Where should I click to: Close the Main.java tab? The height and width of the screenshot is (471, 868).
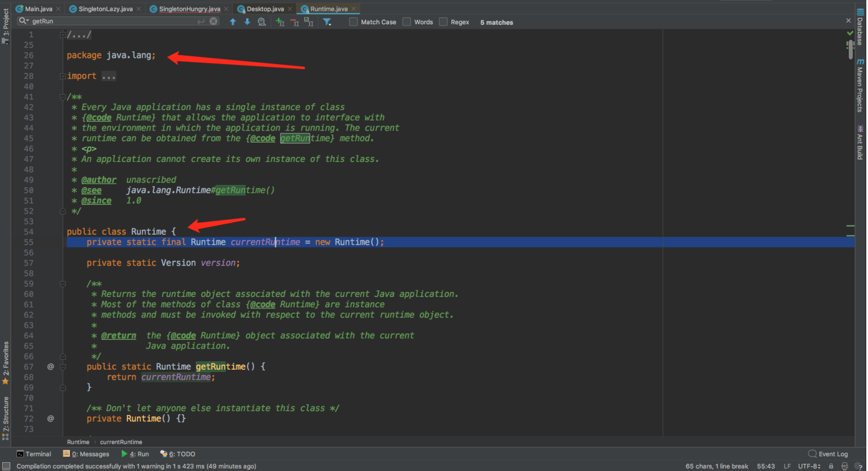tap(58, 9)
